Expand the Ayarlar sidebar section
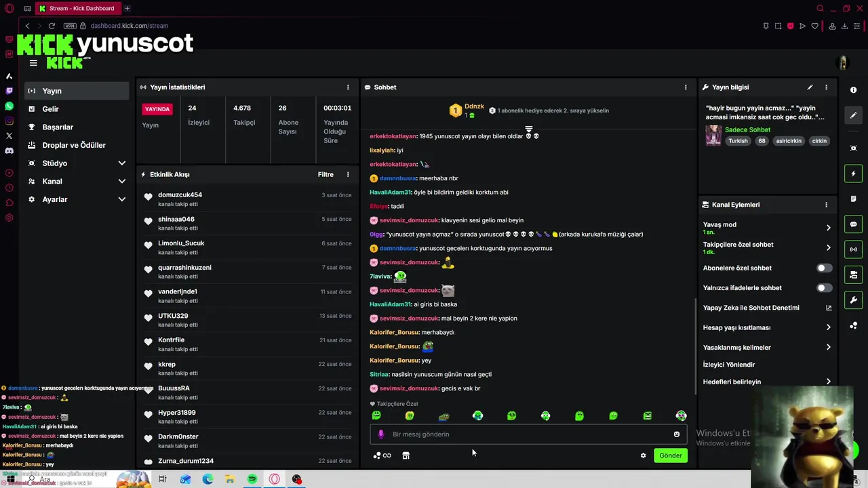Screen dimensions: 868x488 pyautogui.click(x=122, y=199)
